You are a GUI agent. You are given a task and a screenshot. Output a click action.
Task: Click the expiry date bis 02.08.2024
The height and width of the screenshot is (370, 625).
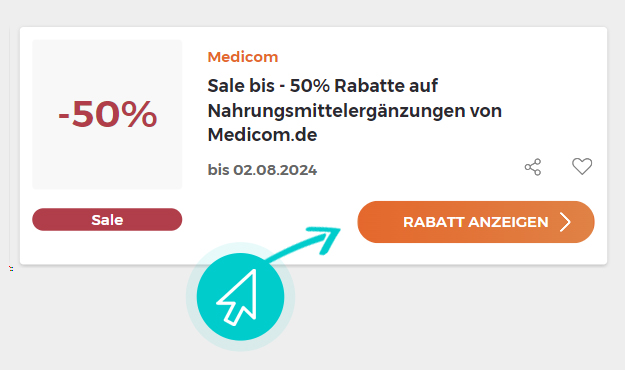point(262,170)
